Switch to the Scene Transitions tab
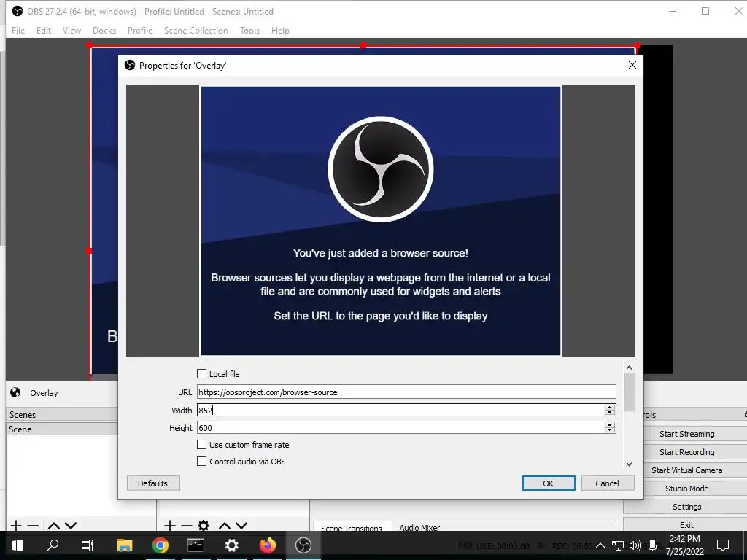 click(351, 527)
